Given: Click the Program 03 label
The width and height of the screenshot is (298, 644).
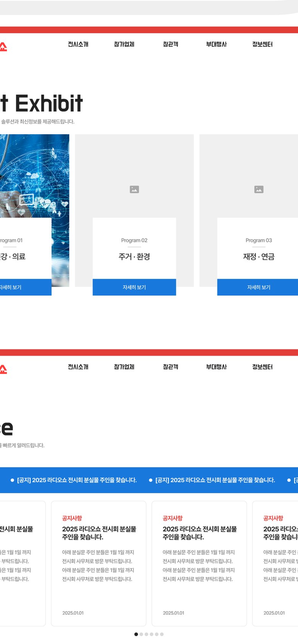Looking at the screenshot, I should coord(259,240).
